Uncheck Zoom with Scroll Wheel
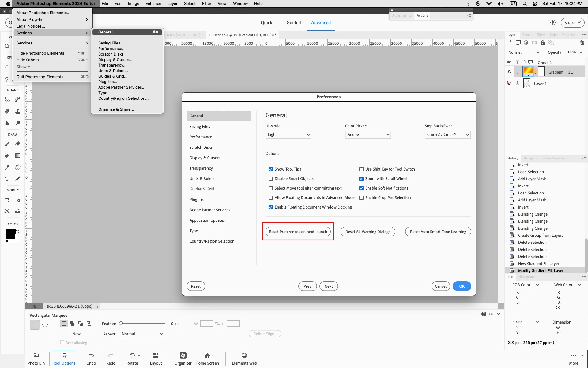588x368 pixels. click(x=361, y=179)
